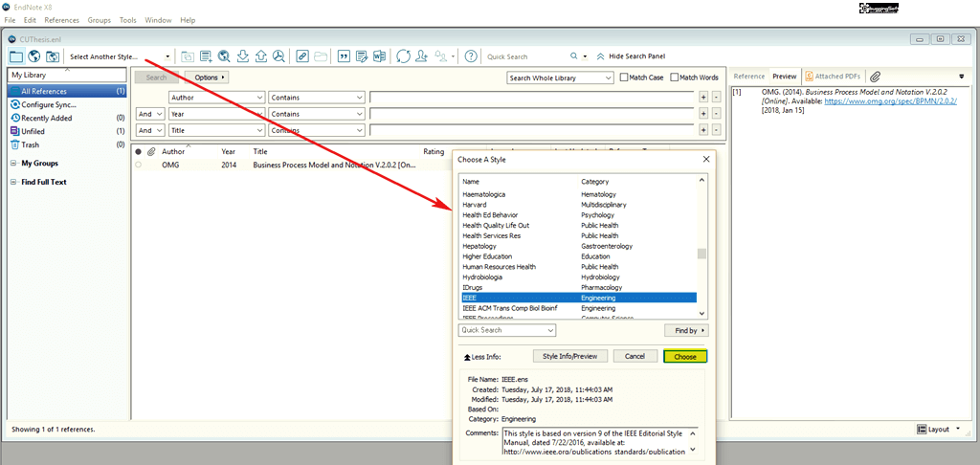980x465 pixels.
Task: Collapse the My Groups section
Action: click(x=14, y=163)
